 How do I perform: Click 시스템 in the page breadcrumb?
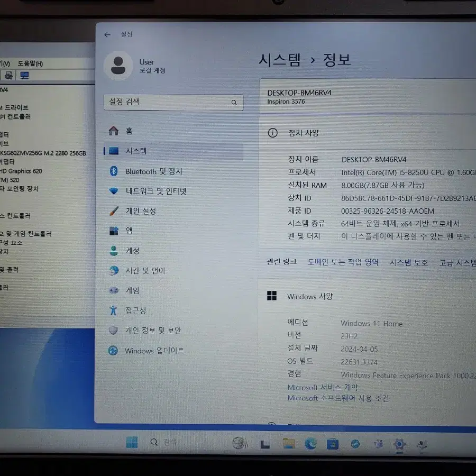tap(279, 60)
